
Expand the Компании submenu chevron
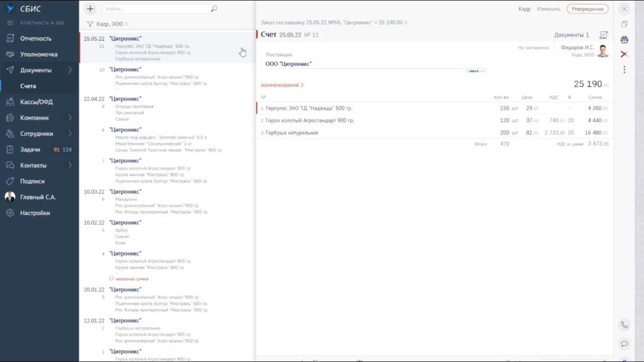coord(70,118)
